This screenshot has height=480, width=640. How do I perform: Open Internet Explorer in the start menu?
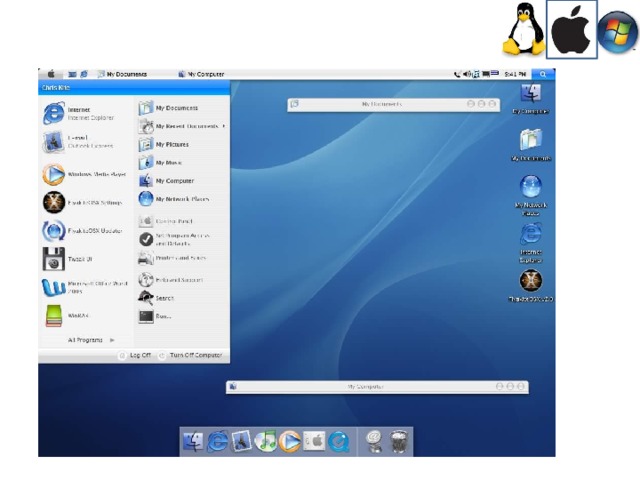80,113
